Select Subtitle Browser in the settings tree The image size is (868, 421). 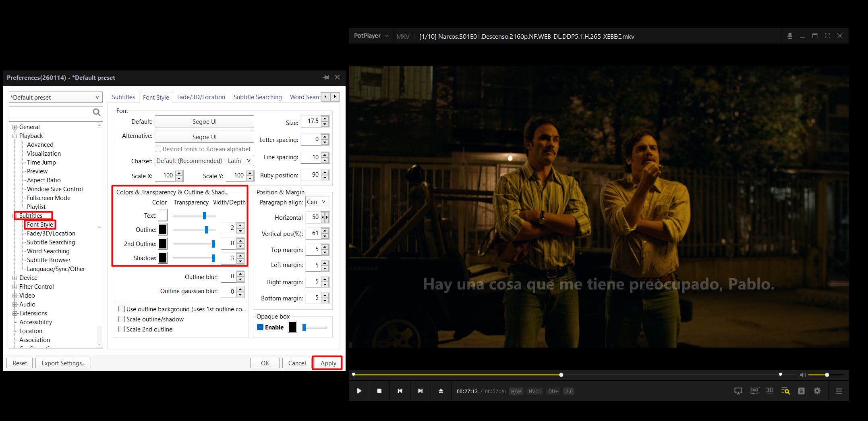49,260
